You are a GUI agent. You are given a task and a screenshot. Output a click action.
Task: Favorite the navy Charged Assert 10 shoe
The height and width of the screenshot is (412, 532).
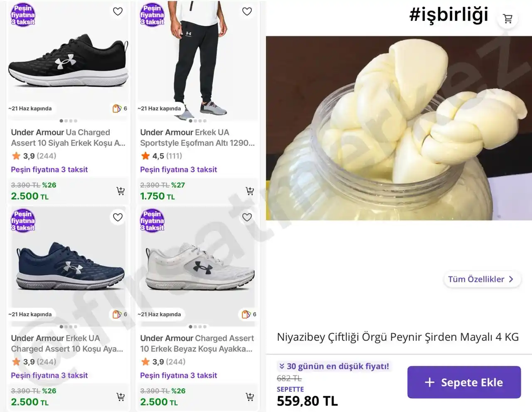[x=118, y=217]
